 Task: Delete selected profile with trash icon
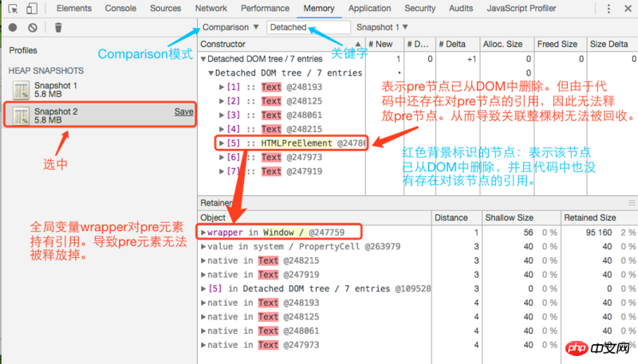[x=58, y=28]
